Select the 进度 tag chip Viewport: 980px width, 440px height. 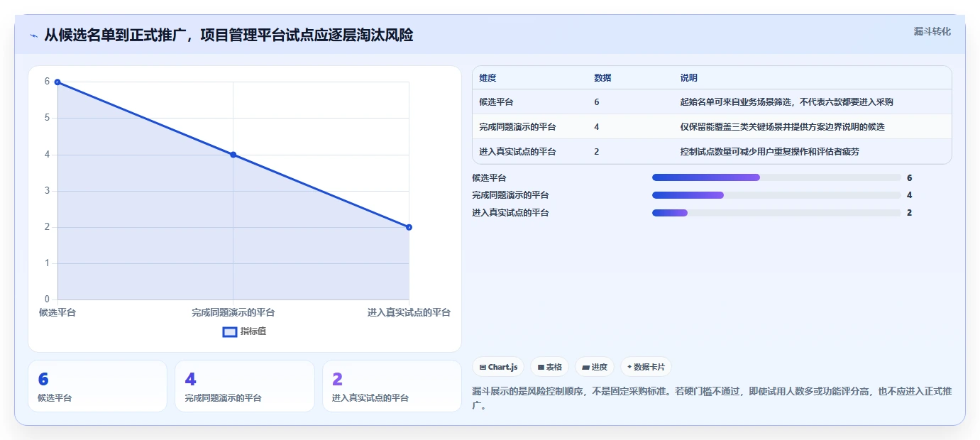pos(595,367)
